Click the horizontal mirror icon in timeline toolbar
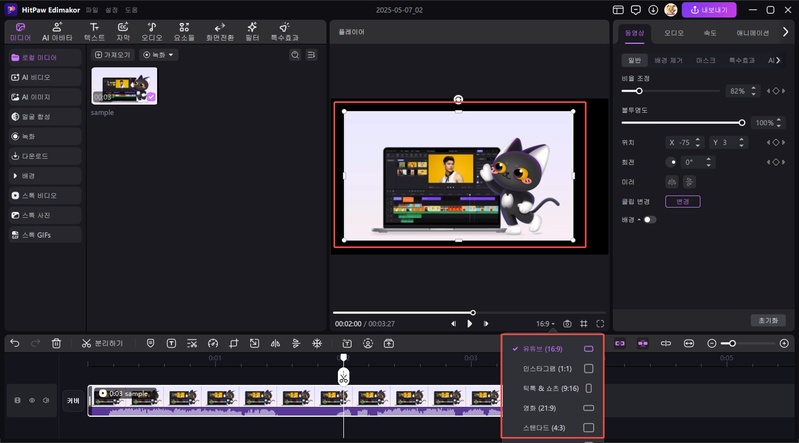 pyautogui.click(x=275, y=344)
